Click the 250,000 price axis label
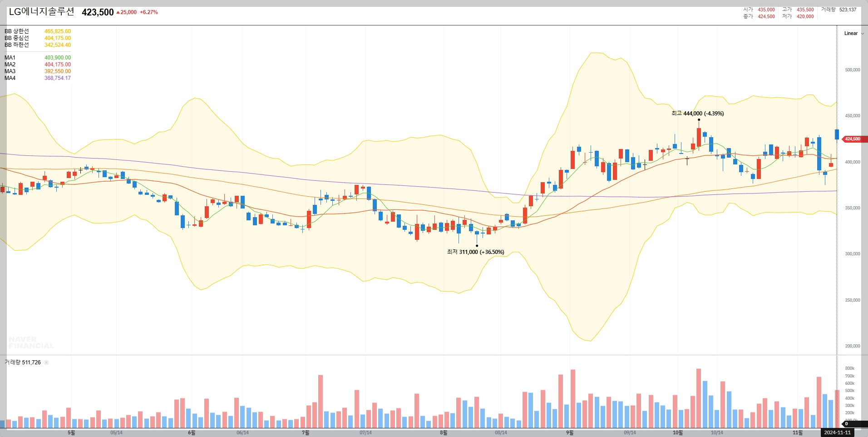The height and width of the screenshot is (437, 868). pyautogui.click(x=852, y=300)
